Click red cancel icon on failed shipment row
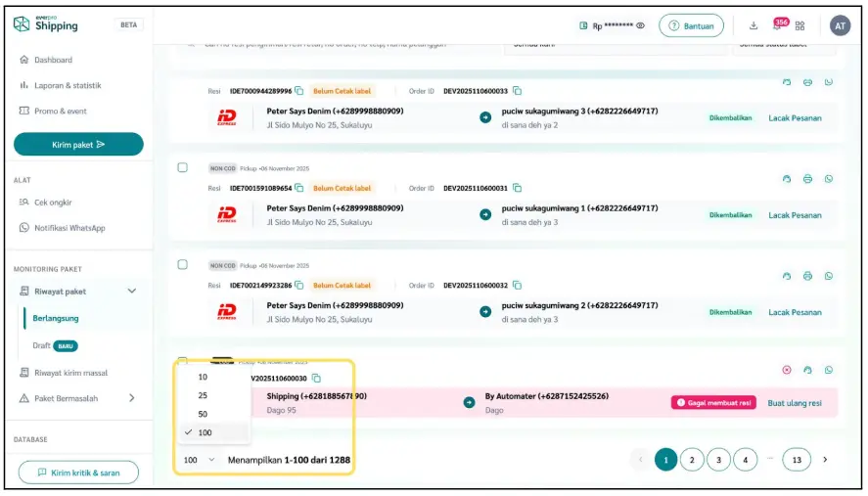Image resolution: width=868 pixels, height=496 pixels. [786, 370]
